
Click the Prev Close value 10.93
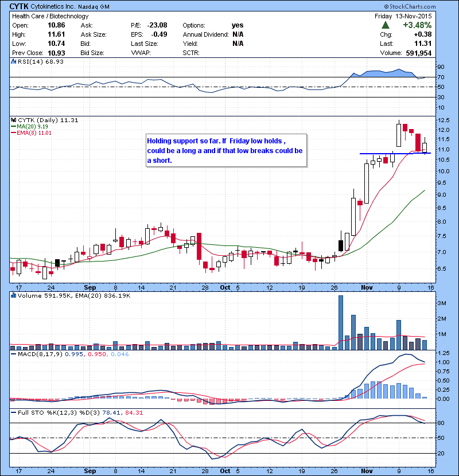click(x=56, y=53)
